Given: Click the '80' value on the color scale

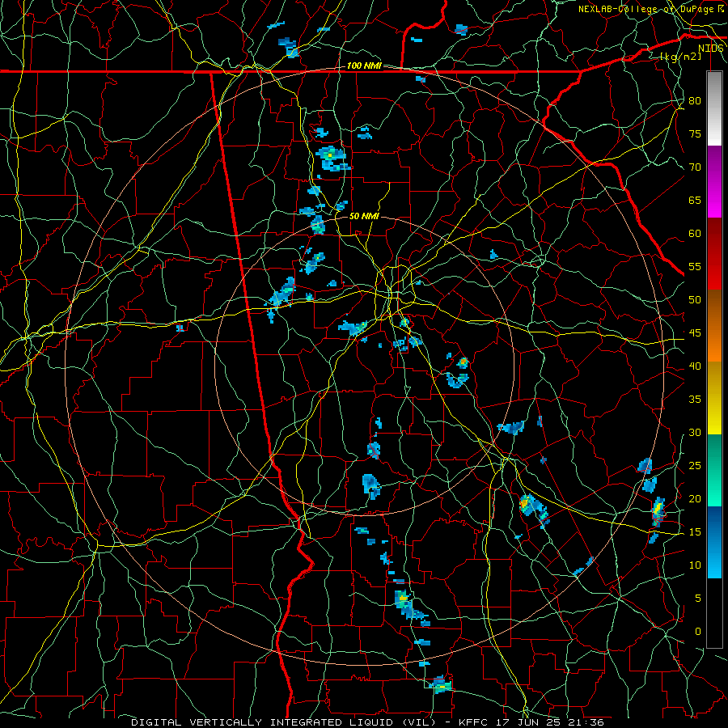Looking at the screenshot, I should click(x=695, y=101).
